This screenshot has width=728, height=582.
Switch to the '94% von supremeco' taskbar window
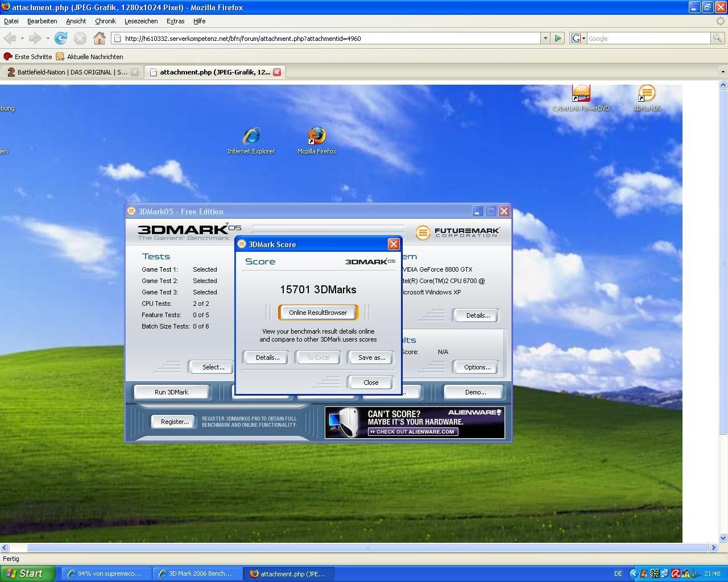[x=106, y=573]
